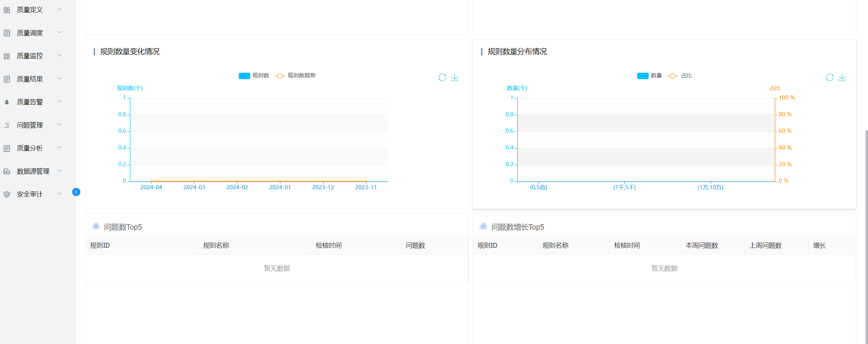
Task: Download the 规则数量分布情况 chart
Action: coord(842,78)
